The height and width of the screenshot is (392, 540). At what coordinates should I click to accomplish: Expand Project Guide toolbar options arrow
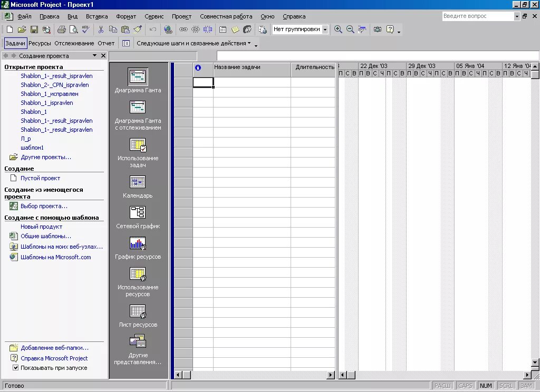tap(256, 45)
